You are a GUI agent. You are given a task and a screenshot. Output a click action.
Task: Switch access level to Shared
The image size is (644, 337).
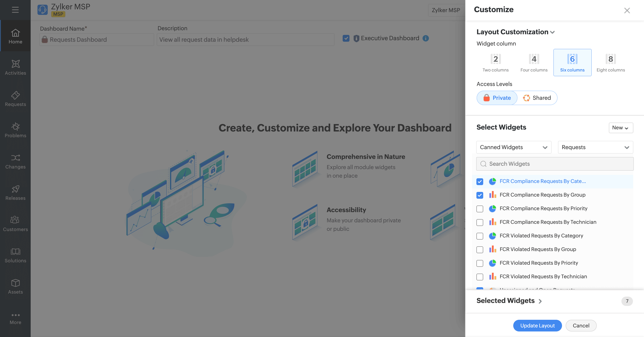(537, 98)
